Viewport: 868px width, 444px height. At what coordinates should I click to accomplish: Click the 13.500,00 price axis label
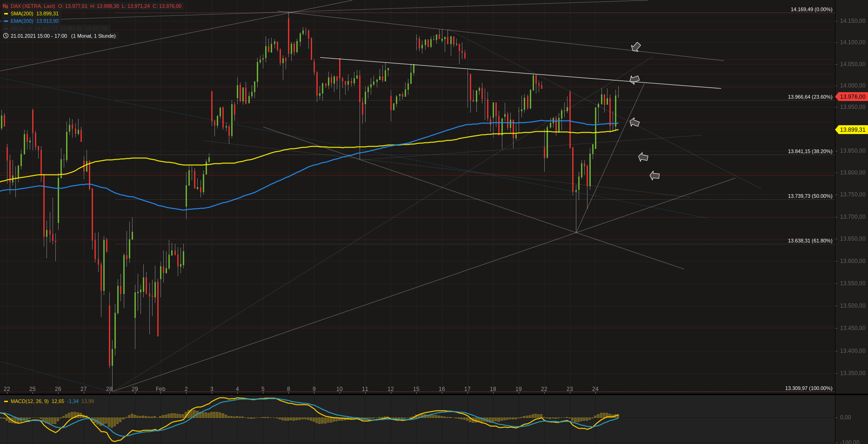pyautogui.click(x=852, y=306)
